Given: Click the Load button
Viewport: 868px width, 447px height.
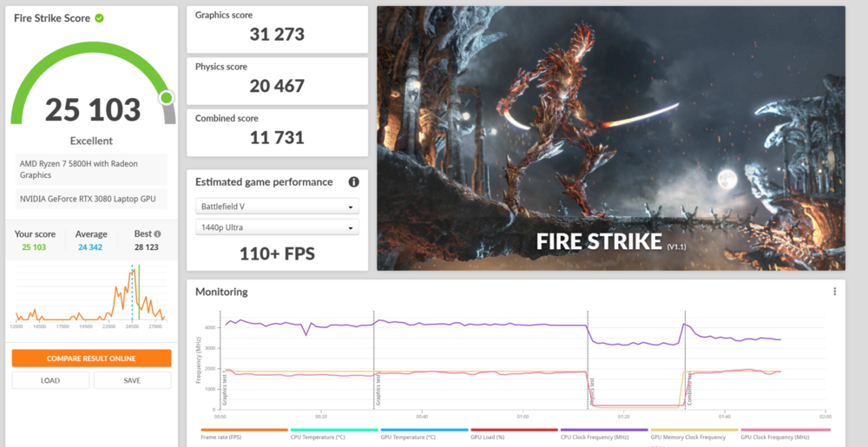Looking at the screenshot, I should 50,380.
